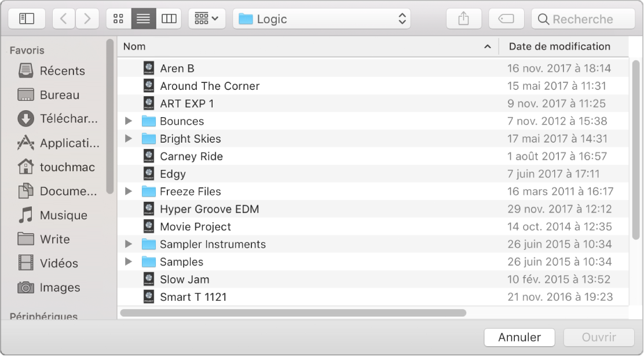This screenshot has height=356, width=644.
Task: Select the file name Carney Ride
Action: [x=191, y=157]
